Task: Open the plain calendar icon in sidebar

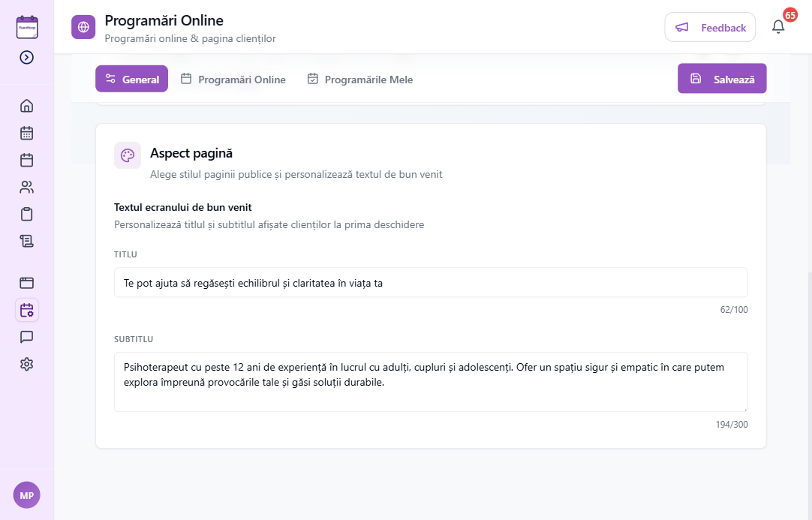Action: coord(26,160)
